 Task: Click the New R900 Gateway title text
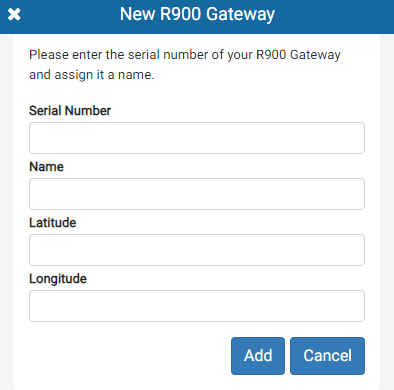pos(197,14)
